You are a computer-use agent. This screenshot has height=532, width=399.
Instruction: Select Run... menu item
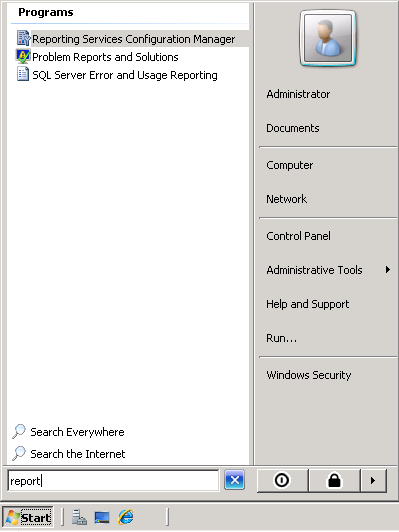[x=281, y=338]
